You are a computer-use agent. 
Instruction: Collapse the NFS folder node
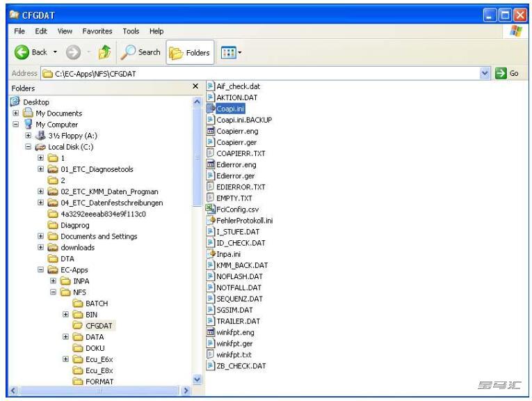coord(54,292)
